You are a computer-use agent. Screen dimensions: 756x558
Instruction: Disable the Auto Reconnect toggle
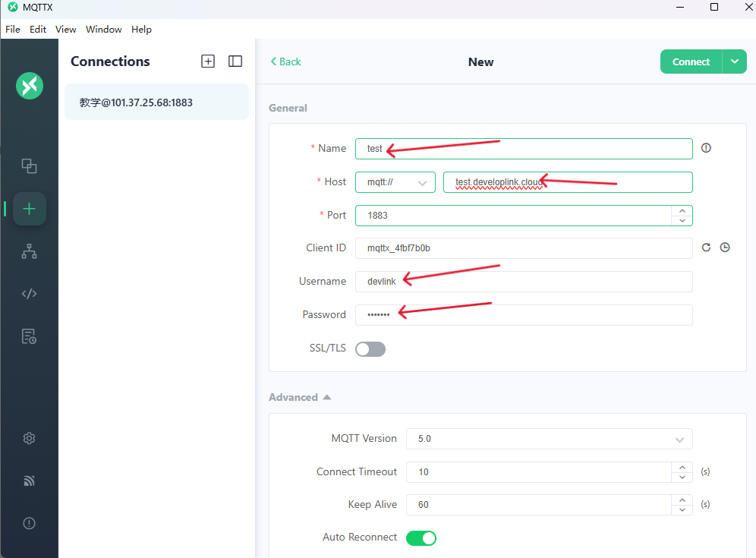point(421,538)
